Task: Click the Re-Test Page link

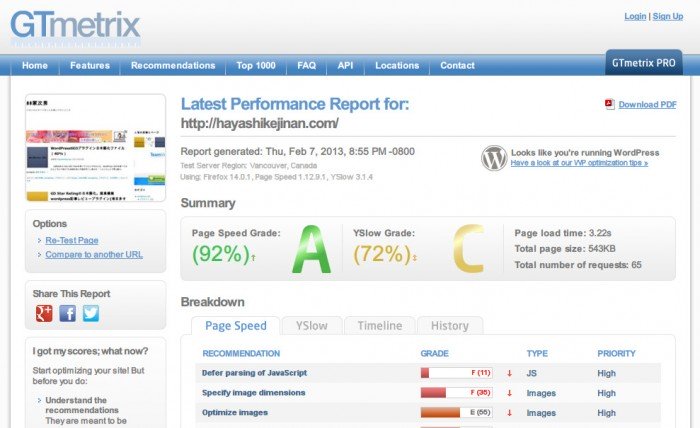Action: [x=73, y=241]
